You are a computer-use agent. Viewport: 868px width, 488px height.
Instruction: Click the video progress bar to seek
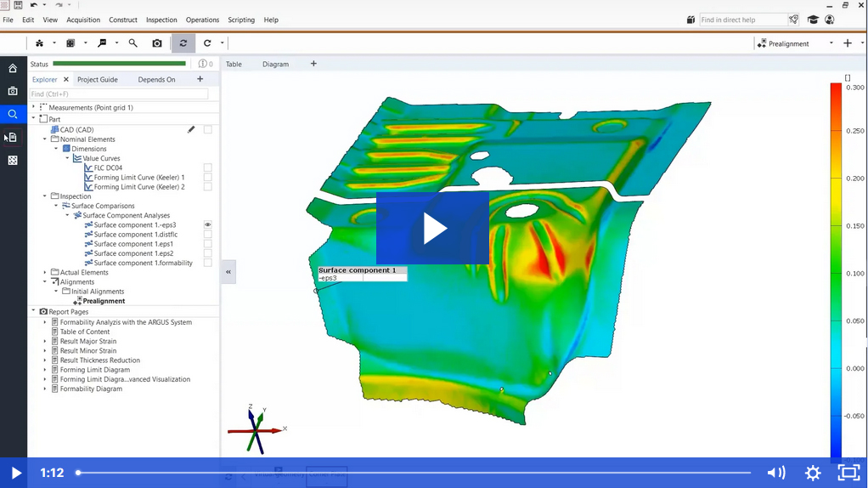coord(414,473)
